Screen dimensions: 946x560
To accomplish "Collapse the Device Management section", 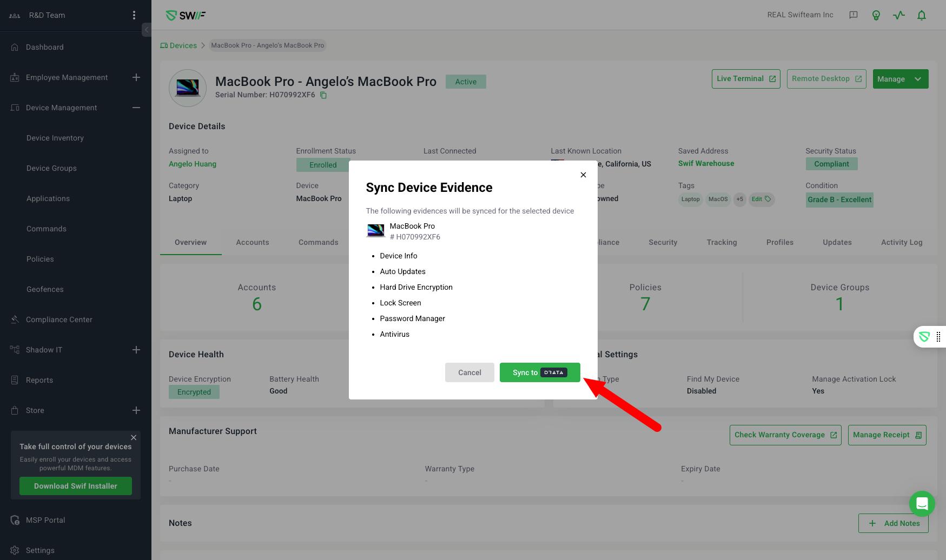I will coord(136,108).
